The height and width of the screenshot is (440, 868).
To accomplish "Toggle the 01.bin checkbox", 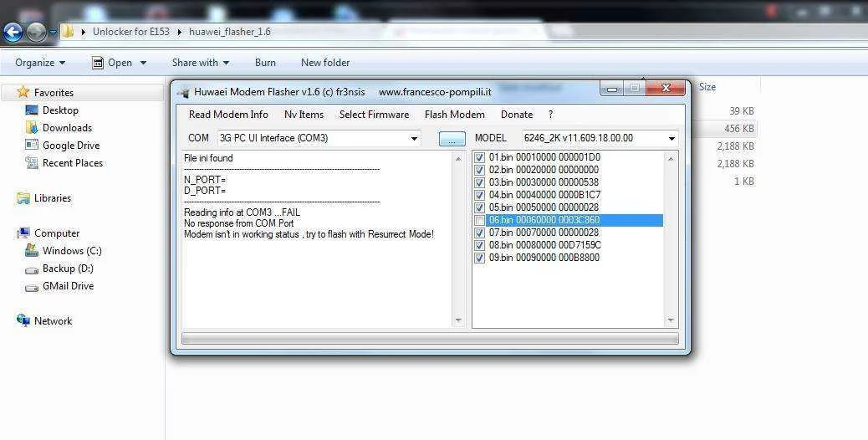I will coord(479,157).
